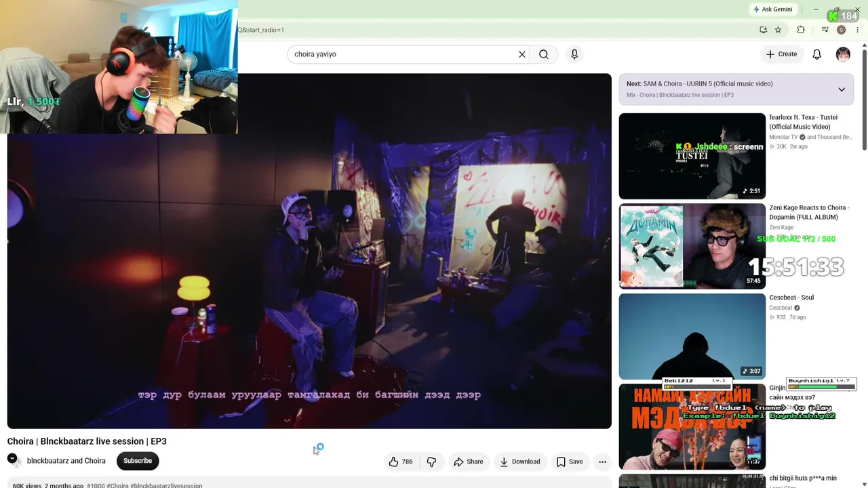Click Ask Gemini in Chrome title bar
Screen dimensions: 868x488
pyautogui.click(x=772, y=9)
